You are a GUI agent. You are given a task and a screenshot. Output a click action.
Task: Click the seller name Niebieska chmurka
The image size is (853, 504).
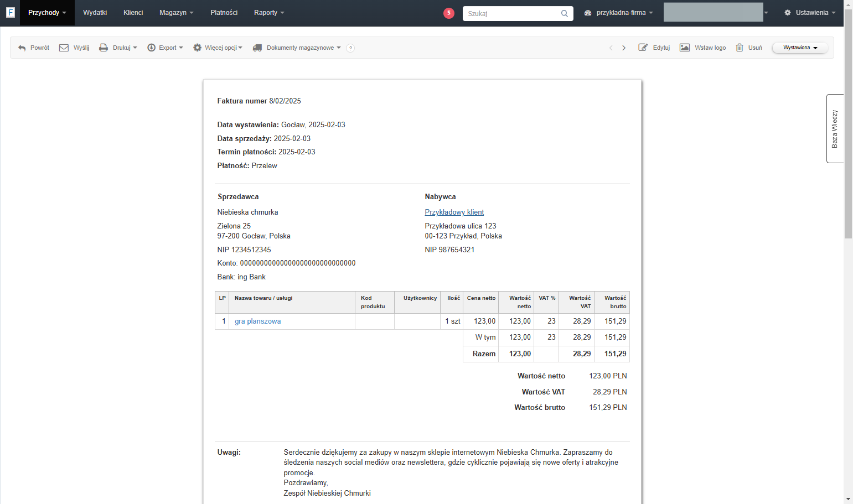point(248,212)
